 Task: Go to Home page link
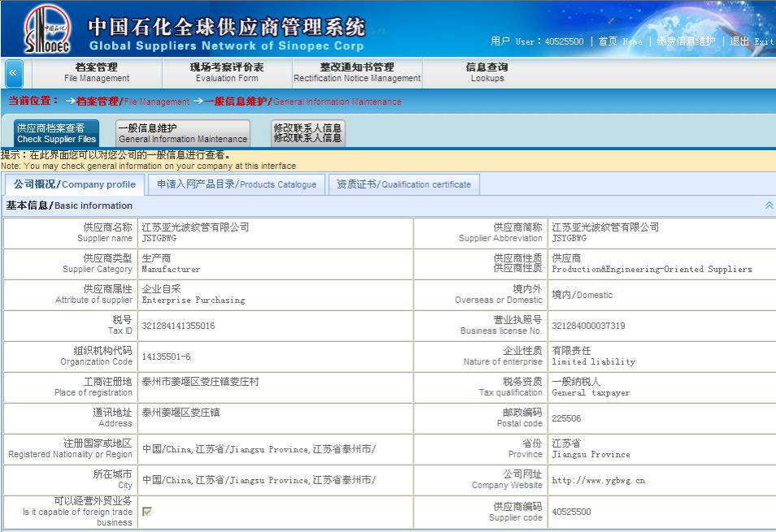620,41
